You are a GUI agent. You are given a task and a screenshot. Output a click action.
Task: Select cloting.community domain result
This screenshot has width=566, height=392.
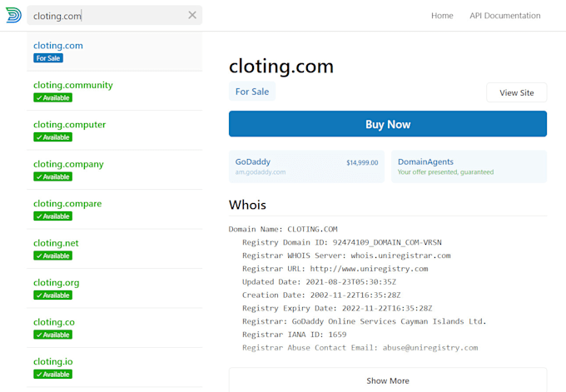coord(114,91)
